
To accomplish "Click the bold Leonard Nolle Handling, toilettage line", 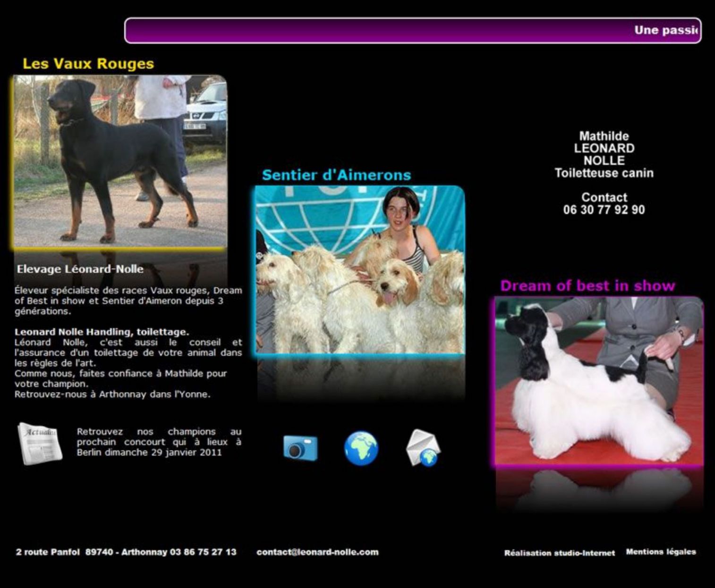I will click(102, 332).
